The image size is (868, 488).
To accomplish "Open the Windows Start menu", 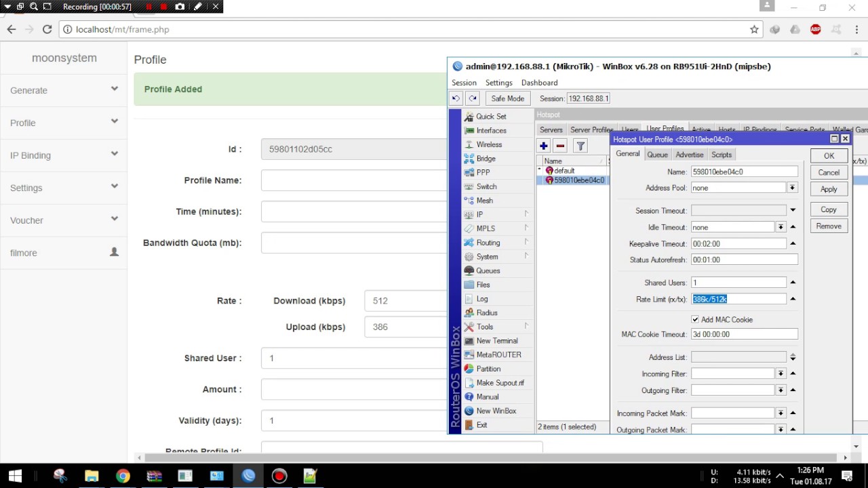I will 15,476.
